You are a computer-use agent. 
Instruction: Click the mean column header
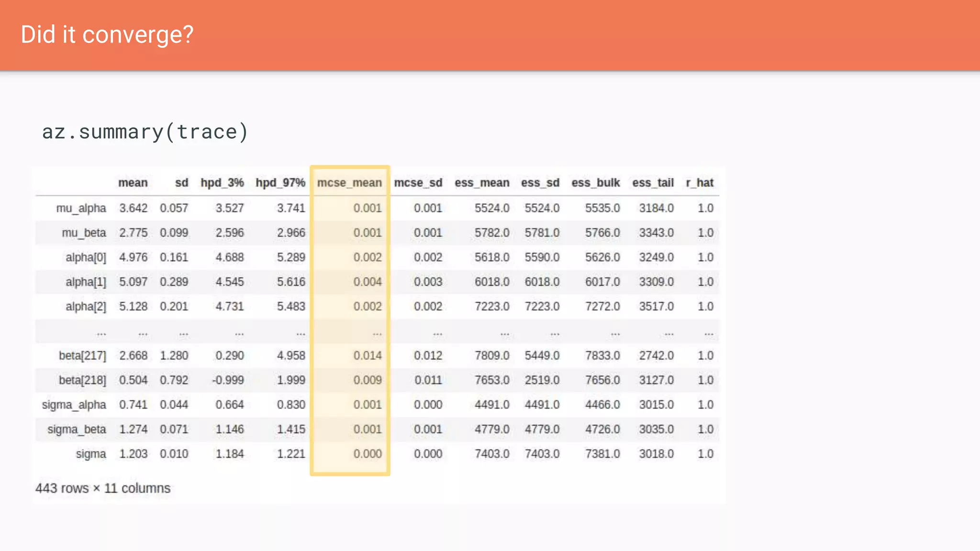coord(134,182)
